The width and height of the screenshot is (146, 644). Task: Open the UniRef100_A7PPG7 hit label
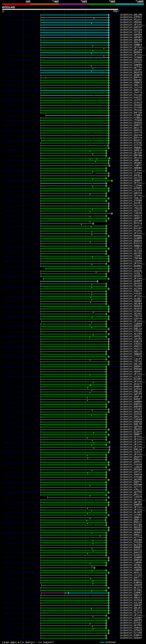pos(131,17)
